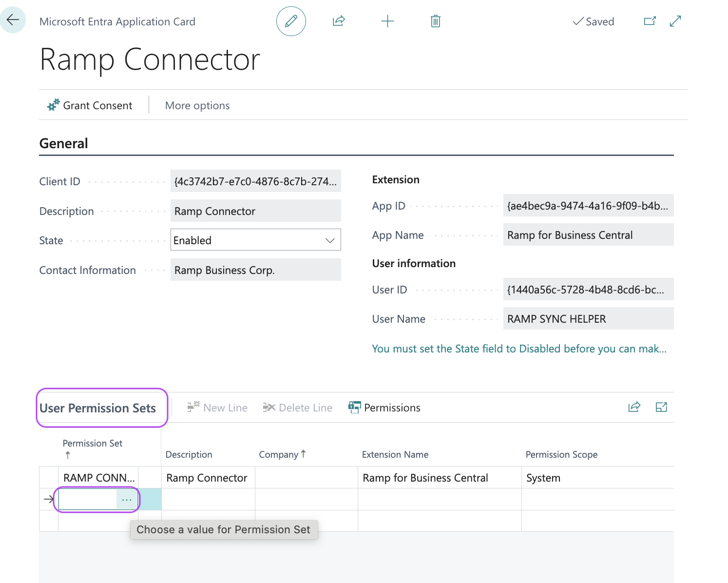Viewport: 728px width, 583px height.
Task: Click the App ID field
Action: pyautogui.click(x=589, y=205)
